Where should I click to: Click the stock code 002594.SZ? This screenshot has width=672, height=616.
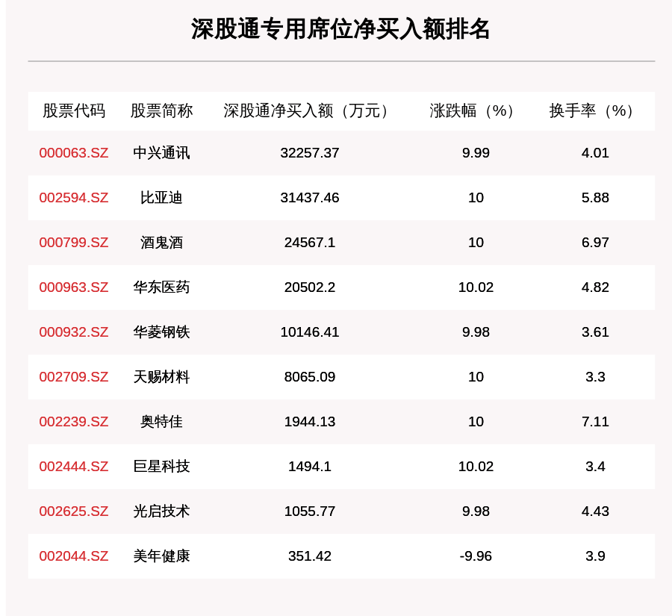[x=73, y=198]
